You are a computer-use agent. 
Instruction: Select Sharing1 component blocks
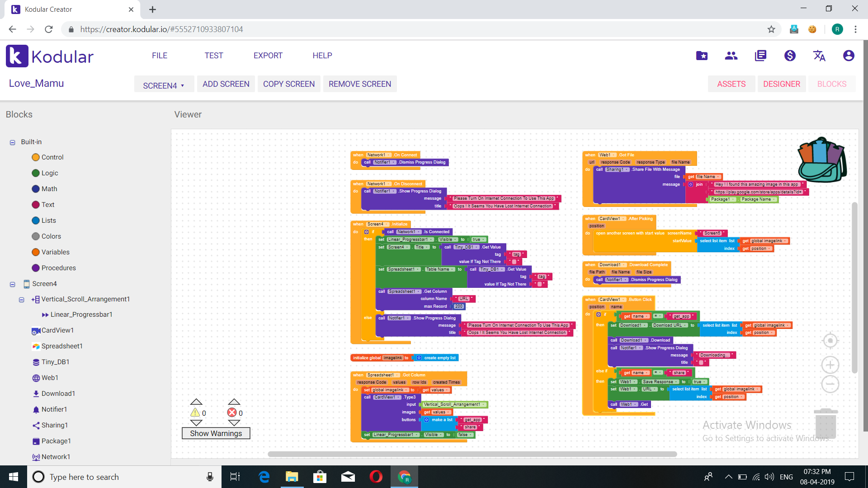(50, 425)
